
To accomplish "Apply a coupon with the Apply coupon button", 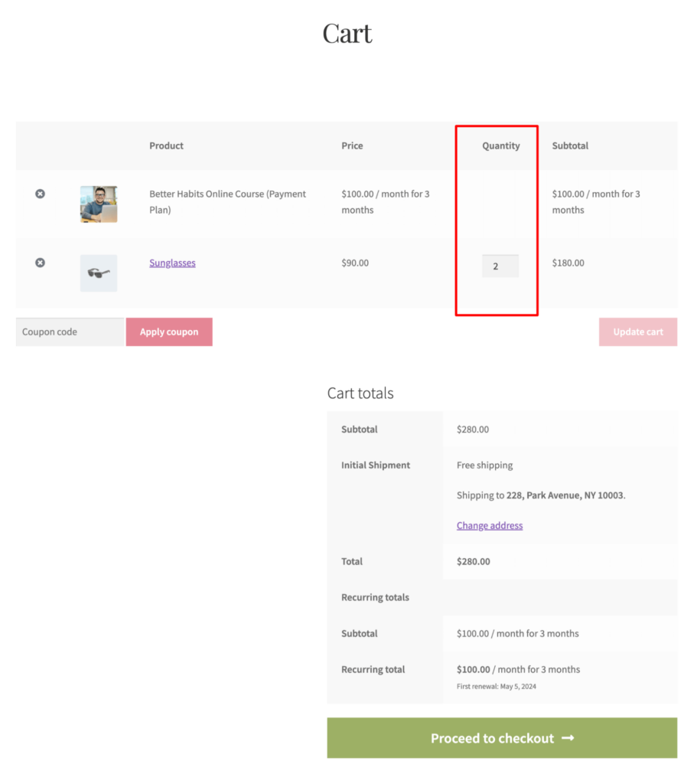I will [x=168, y=332].
